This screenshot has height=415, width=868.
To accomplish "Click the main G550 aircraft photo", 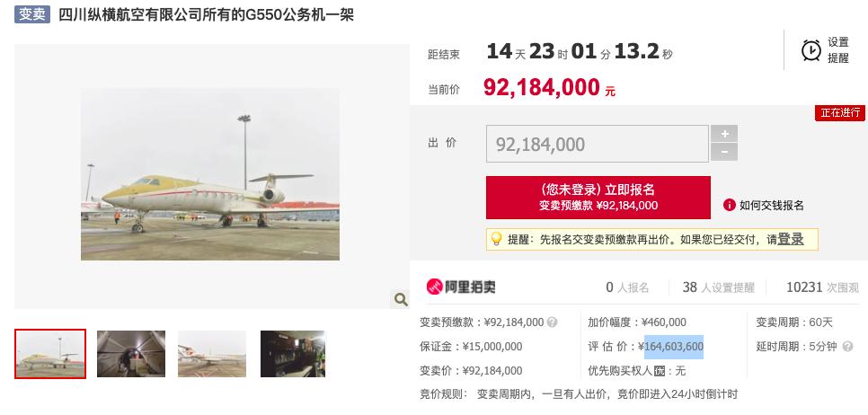I will (210, 174).
